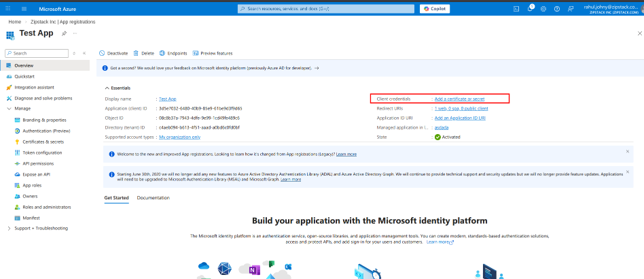
Task: Open the Azure portal hamburger menu
Action: coord(24,9)
